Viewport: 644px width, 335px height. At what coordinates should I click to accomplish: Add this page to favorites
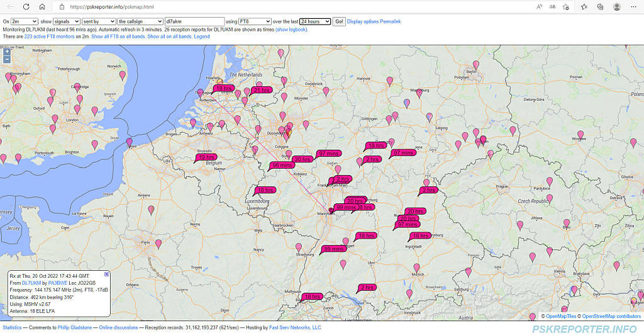coord(567,7)
